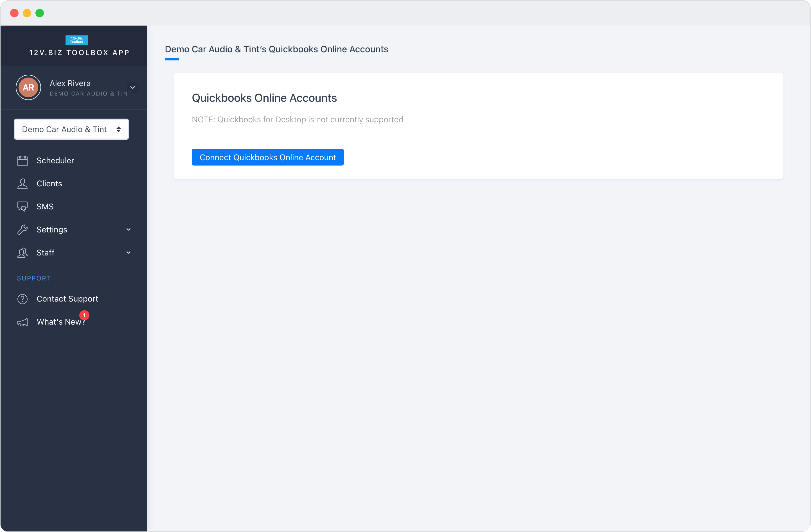Image resolution: width=811 pixels, height=532 pixels.
Task: Maximize the window with the green button
Action: point(40,13)
